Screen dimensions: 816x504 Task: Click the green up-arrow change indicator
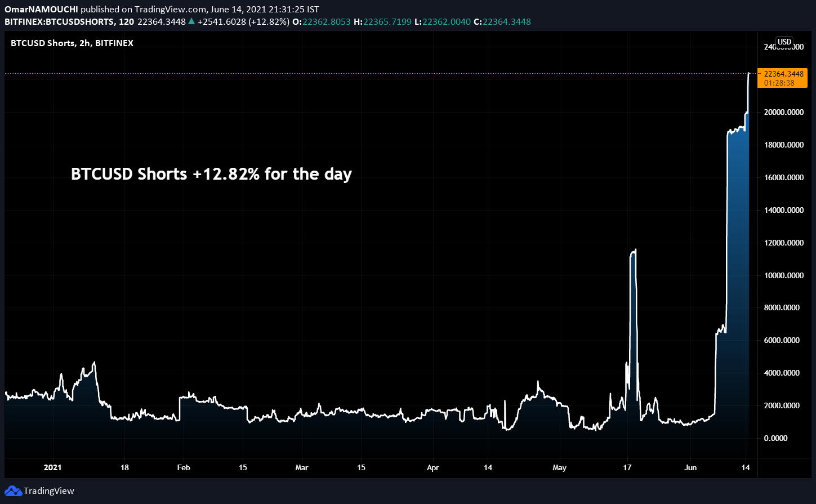191,22
